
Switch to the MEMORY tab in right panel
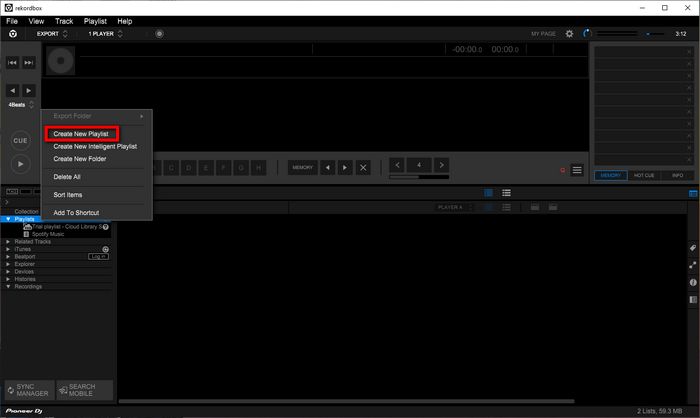611,175
